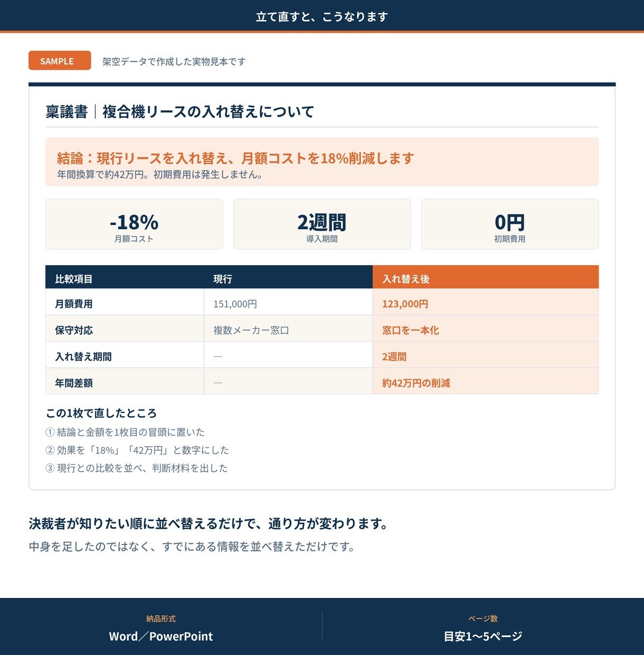Select the note 架空データで作成した実物見本です

pyautogui.click(x=174, y=62)
